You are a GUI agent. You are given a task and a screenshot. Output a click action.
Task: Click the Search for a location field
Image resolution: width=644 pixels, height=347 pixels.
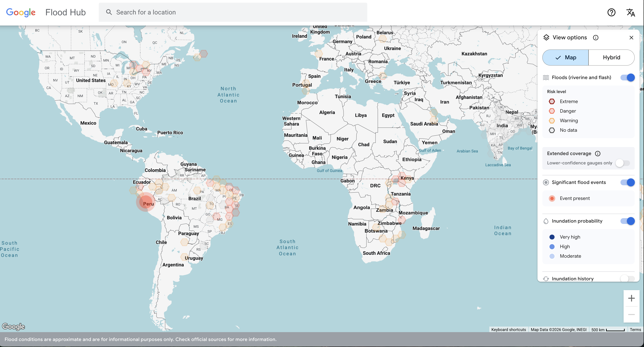233,12
